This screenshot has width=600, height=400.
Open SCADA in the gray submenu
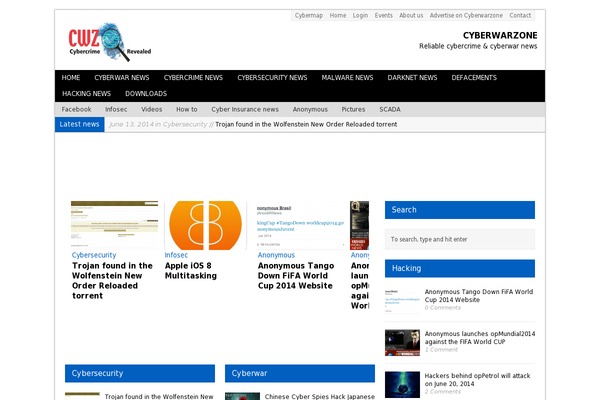(390, 109)
